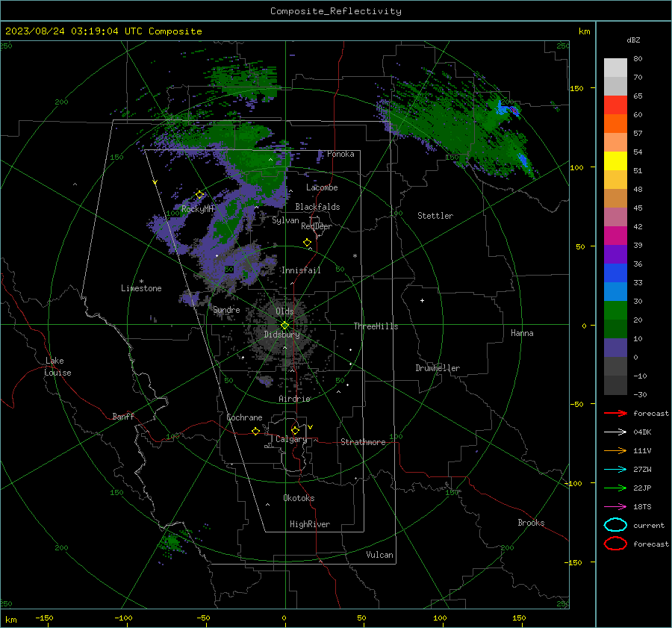The width and height of the screenshot is (672, 628).
Task: Click the white plus marker west of Hanna
Action: point(422,300)
